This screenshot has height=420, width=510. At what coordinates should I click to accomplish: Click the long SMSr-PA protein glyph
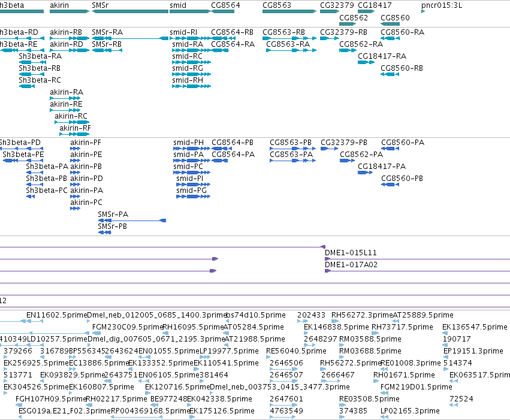pyautogui.click(x=132, y=220)
